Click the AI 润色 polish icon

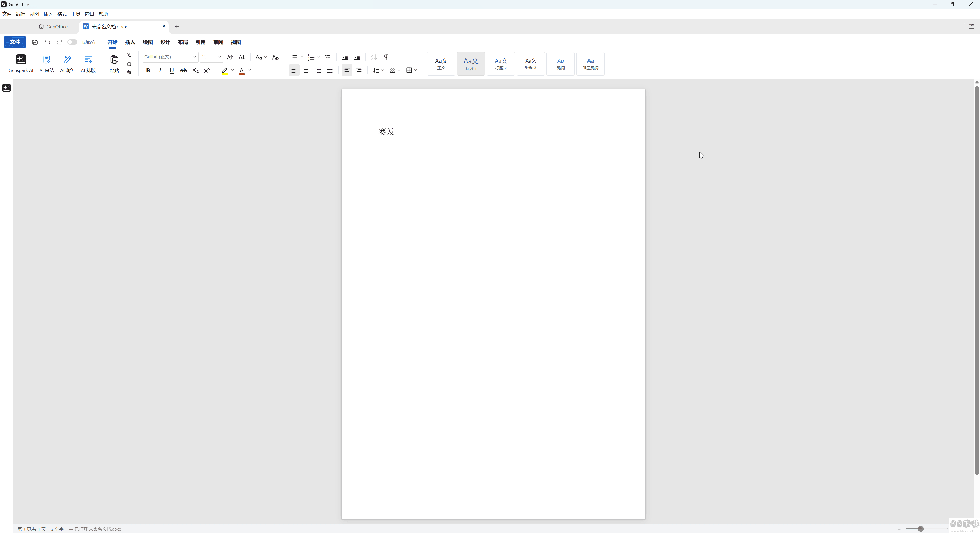(x=67, y=63)
